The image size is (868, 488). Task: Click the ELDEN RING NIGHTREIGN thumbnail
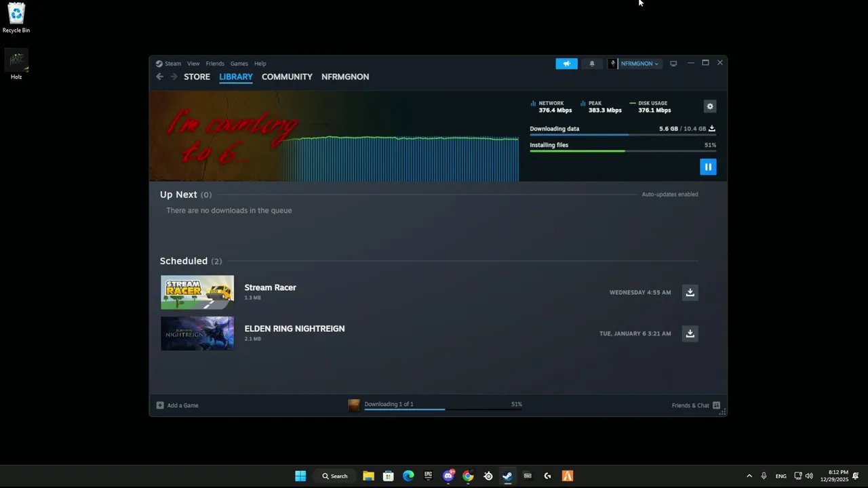(x=197, y=333)
